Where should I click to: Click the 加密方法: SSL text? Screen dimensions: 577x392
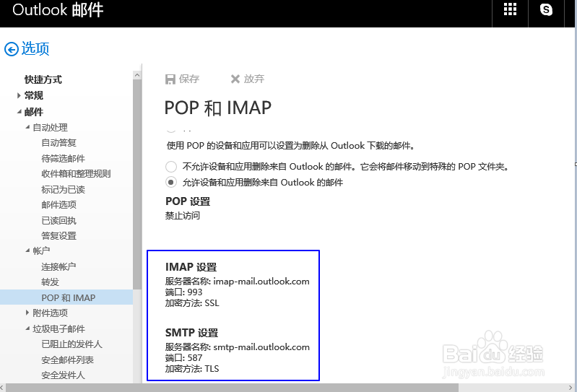coord(192,303)
